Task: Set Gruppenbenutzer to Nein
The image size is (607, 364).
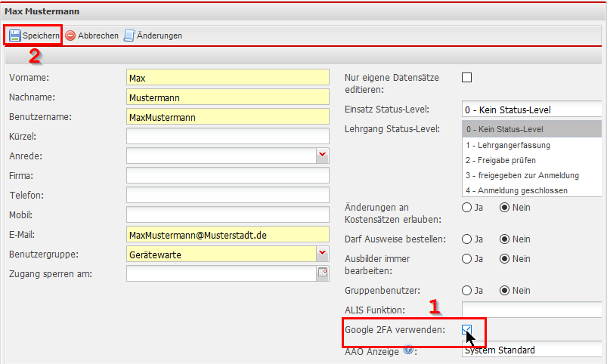Action: [x=504, y=290]
